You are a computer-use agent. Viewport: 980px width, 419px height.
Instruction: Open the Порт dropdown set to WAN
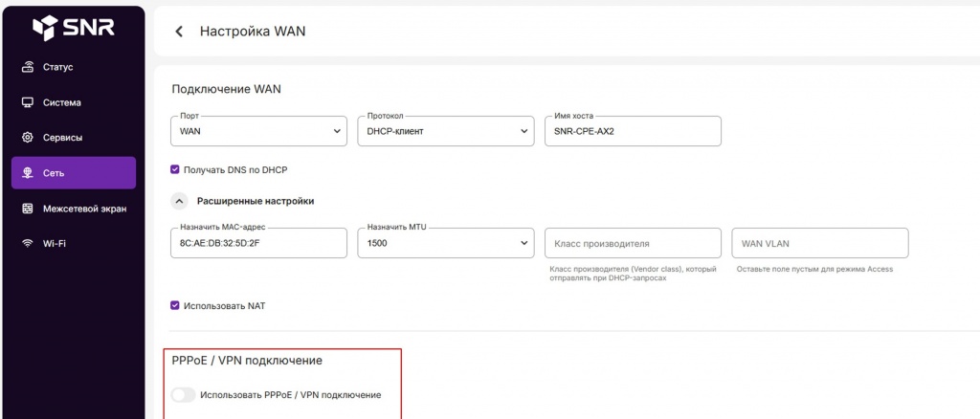(x=258, y=131)
